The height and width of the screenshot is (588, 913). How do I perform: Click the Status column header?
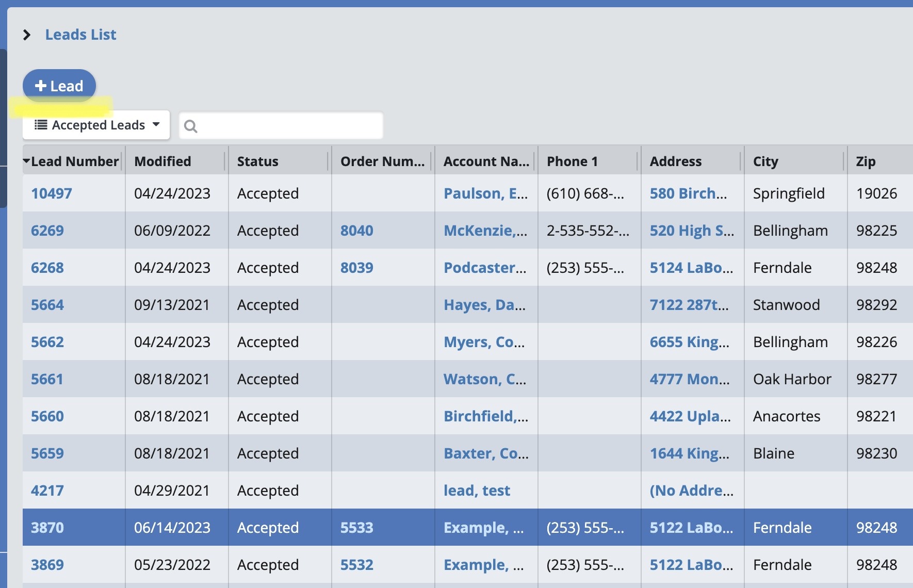pyautogui.click(x=257, y=161)
